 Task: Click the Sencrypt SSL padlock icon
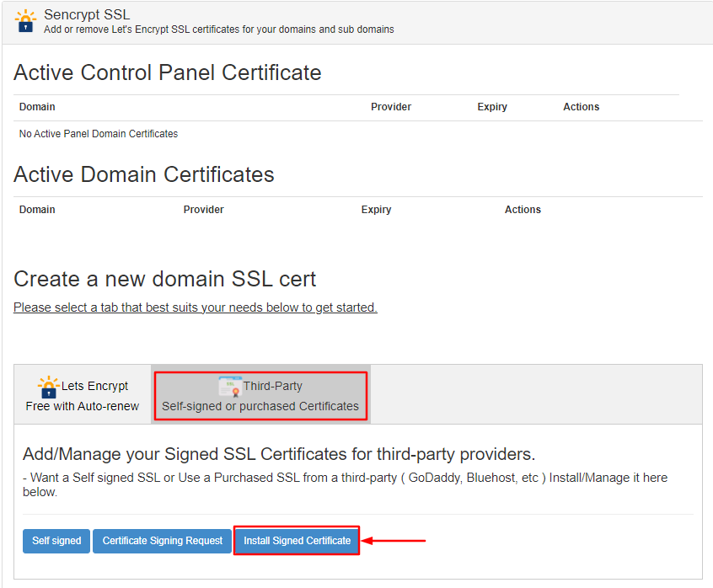[24, 19]
